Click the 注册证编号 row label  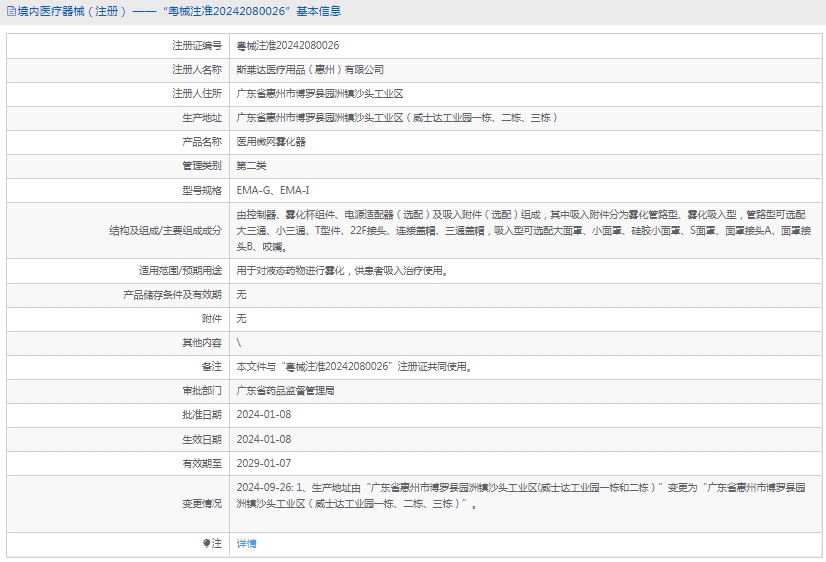[197, 46]
